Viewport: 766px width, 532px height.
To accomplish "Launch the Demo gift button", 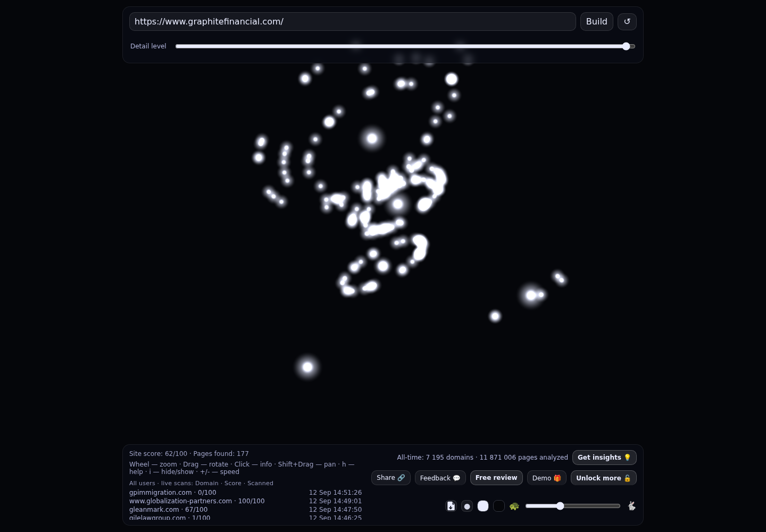I will coord(547,478).
